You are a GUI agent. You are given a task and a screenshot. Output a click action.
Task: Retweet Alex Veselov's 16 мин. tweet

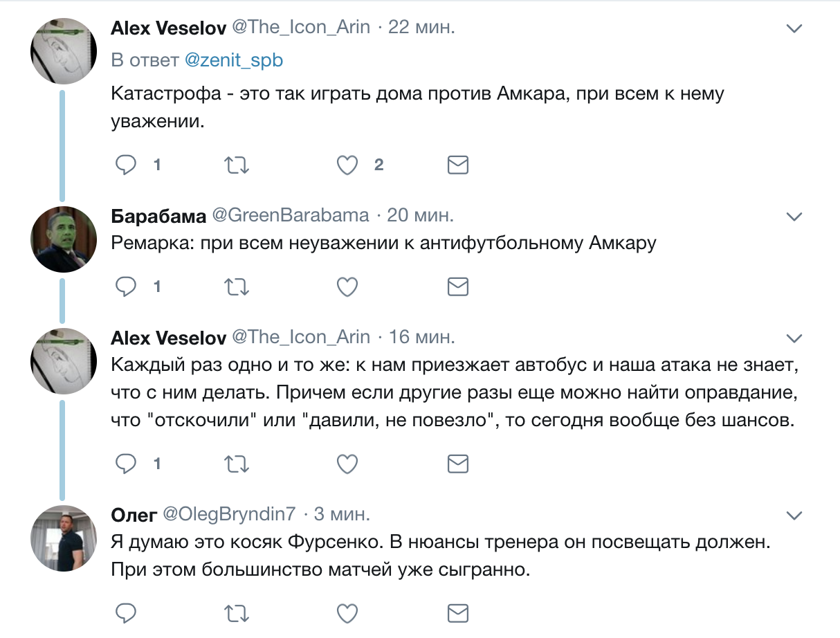click(x=237, y=463)
